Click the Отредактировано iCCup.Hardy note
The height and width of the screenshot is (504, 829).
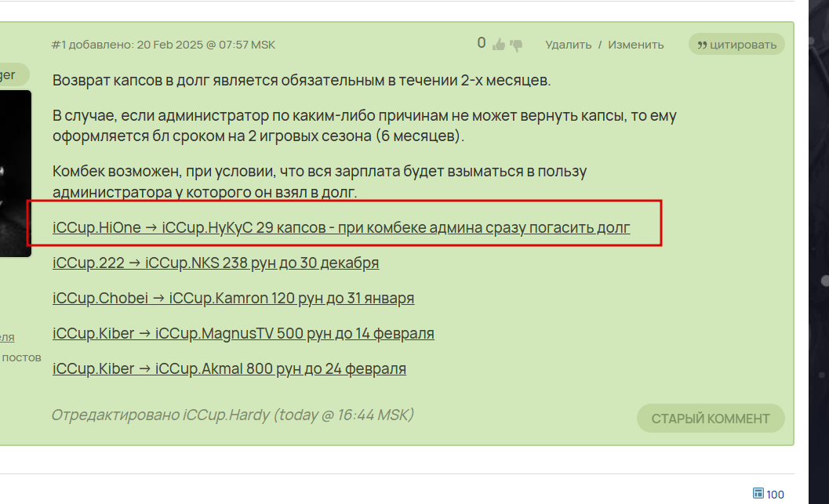coord(232,415)
